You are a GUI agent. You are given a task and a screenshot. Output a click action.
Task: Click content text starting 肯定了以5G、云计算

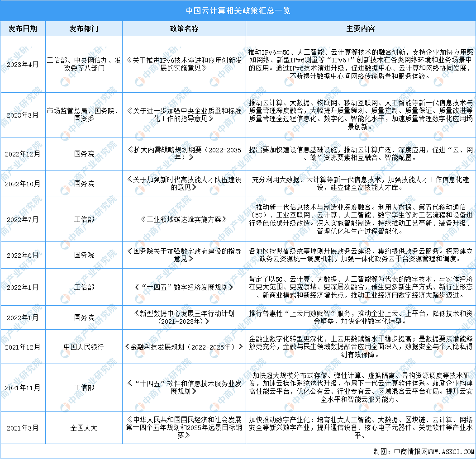361,287
